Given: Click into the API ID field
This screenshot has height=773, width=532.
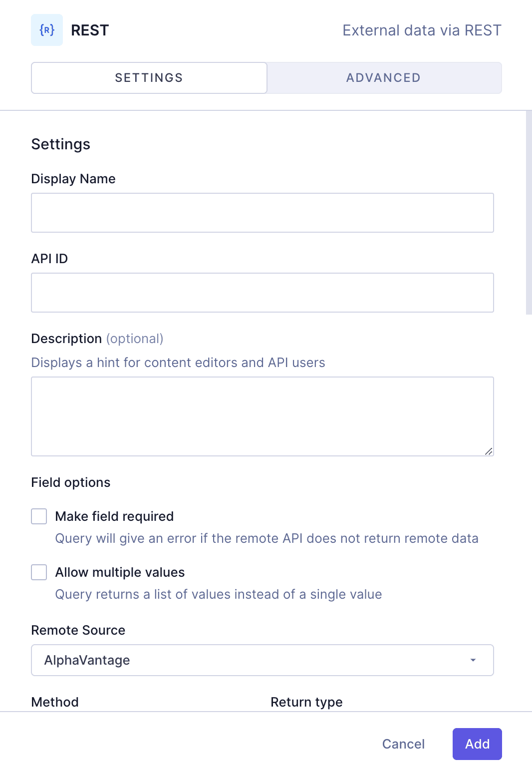Looking at the screenshot, I should [263, 293].
